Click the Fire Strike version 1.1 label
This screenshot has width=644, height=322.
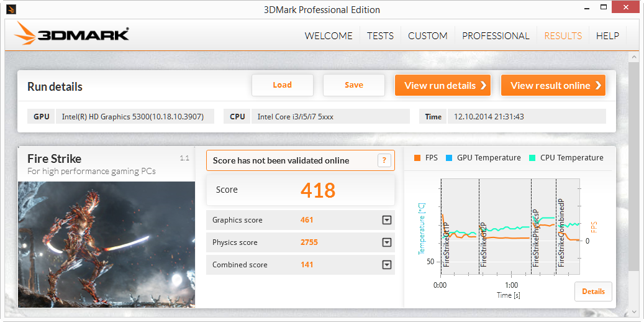coord(184,158)
